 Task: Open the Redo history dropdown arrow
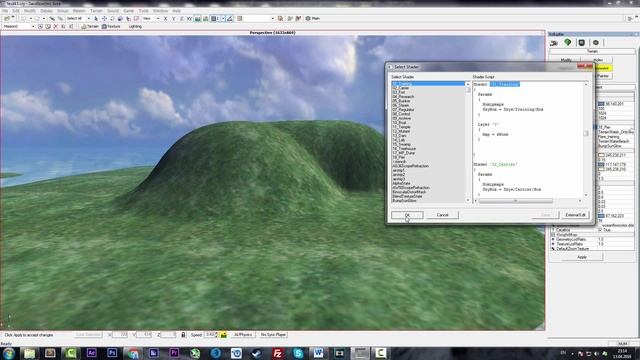[43, 18]
